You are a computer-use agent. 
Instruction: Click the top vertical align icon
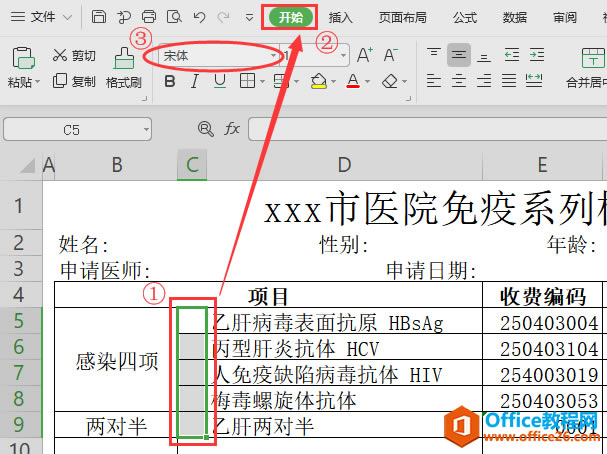[x=434, y=55]
